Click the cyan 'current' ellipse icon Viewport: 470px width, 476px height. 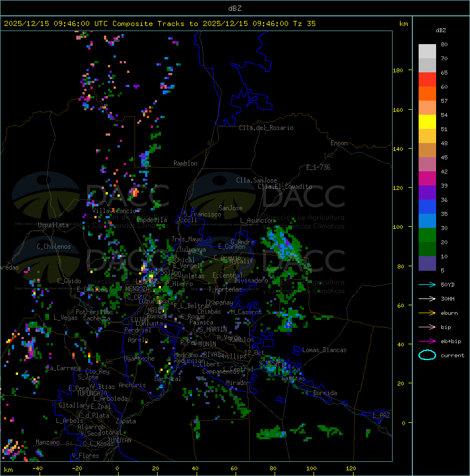coord(427,355)
